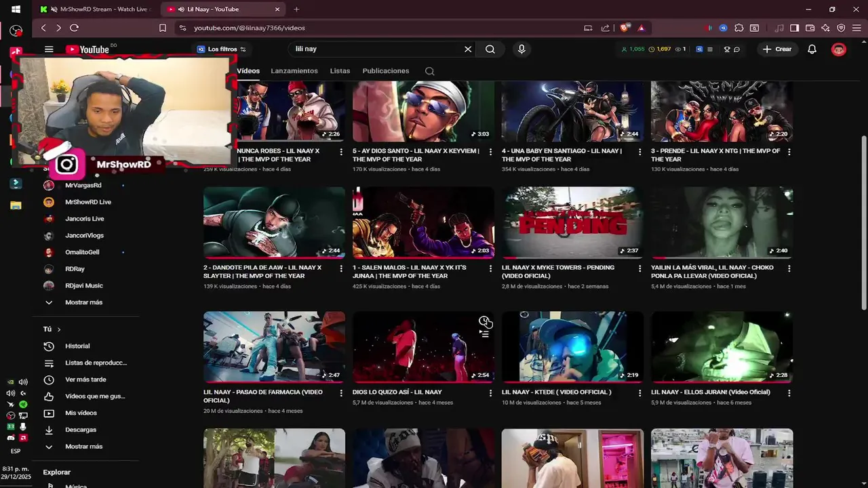Open Brave VPN shield icon
The image size is (868, 488).
842,28
